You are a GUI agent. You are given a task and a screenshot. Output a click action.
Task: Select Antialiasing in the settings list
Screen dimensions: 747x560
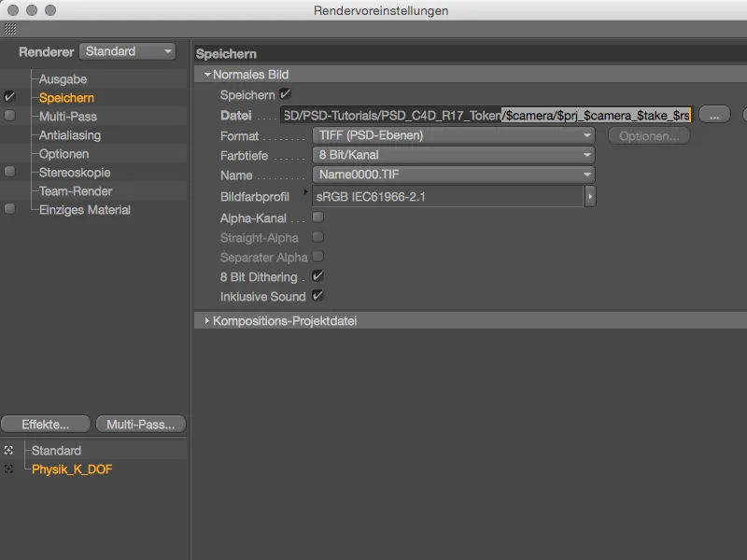(x=69, y=135)
